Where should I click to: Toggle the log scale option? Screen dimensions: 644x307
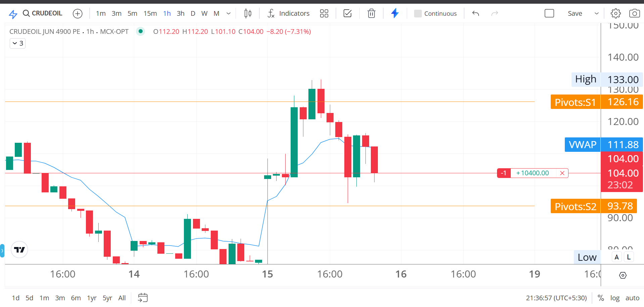click(615, 298)
